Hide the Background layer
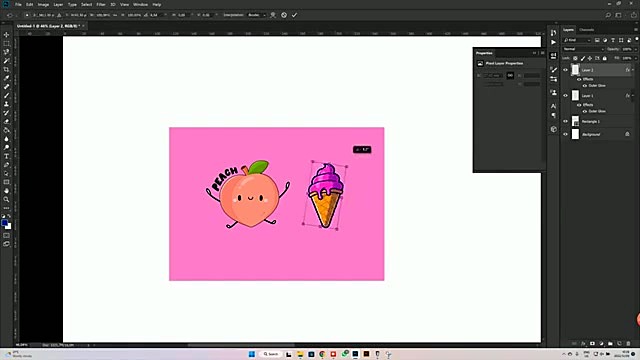The image size is (640, 360). click(x=565, y=134)
